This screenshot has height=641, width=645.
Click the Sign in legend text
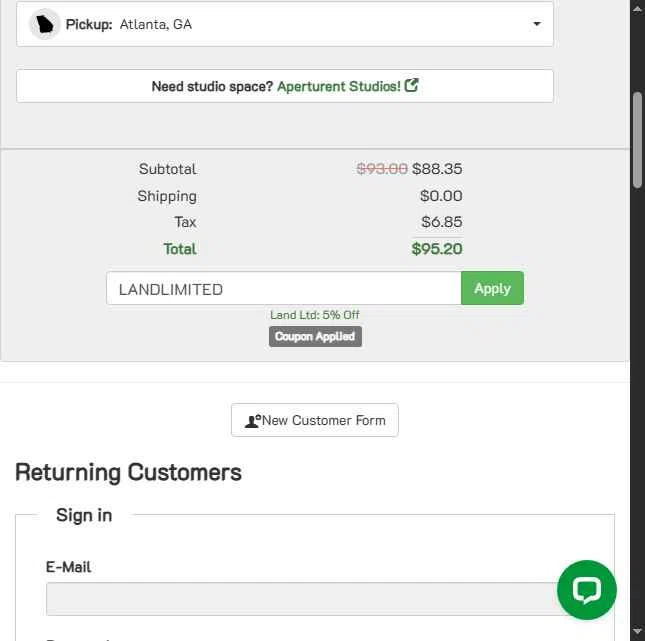84,515
